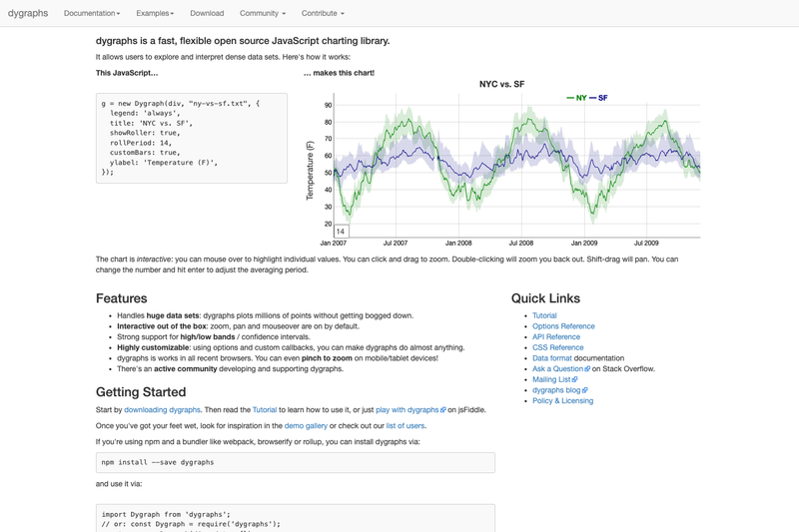Open play with dygraphs on jsFiddle
Viewport: 799px width, 532px height.
[406, 410]
